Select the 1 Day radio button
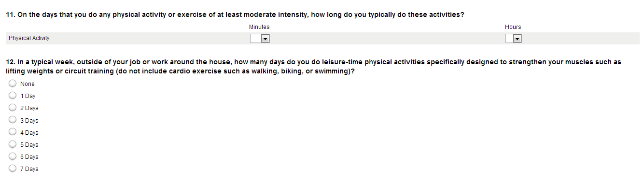644x184 pixels. click(13, 96)
